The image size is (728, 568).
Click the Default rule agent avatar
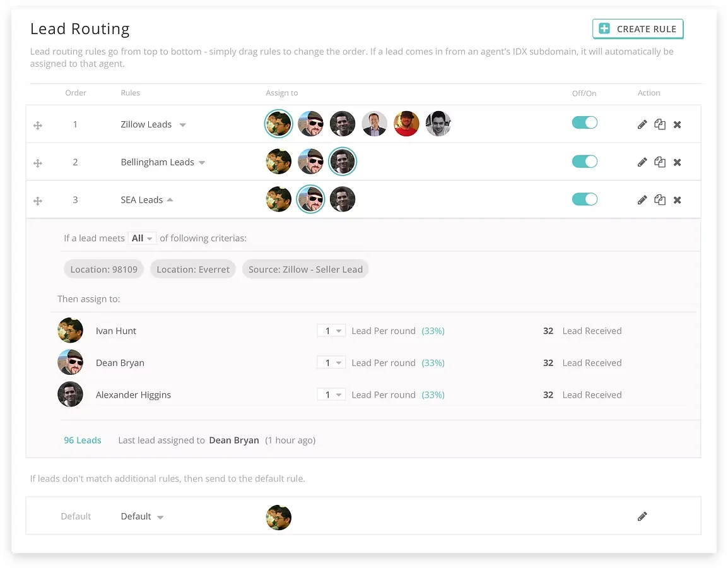coord(279,518)
